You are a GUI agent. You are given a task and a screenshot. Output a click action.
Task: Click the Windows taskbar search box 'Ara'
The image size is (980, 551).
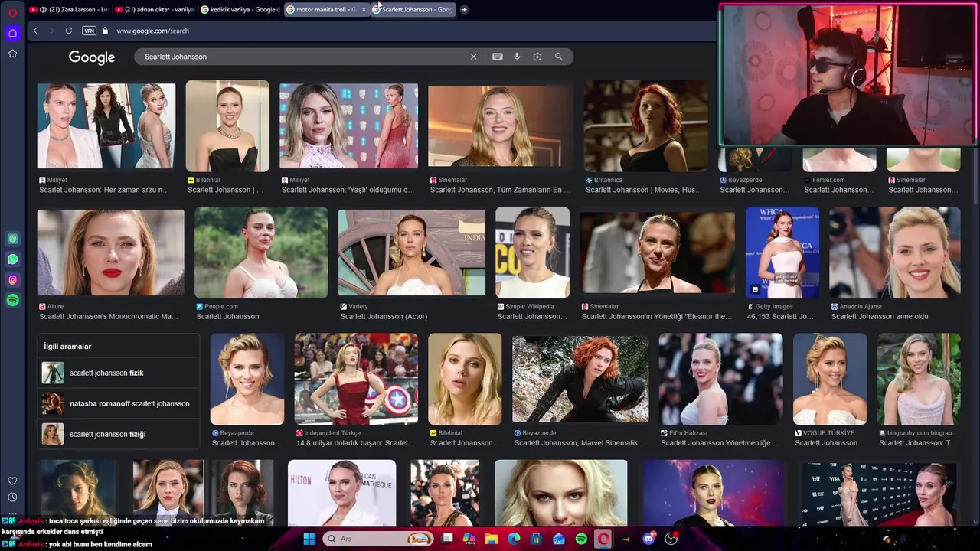pos(378,539)
